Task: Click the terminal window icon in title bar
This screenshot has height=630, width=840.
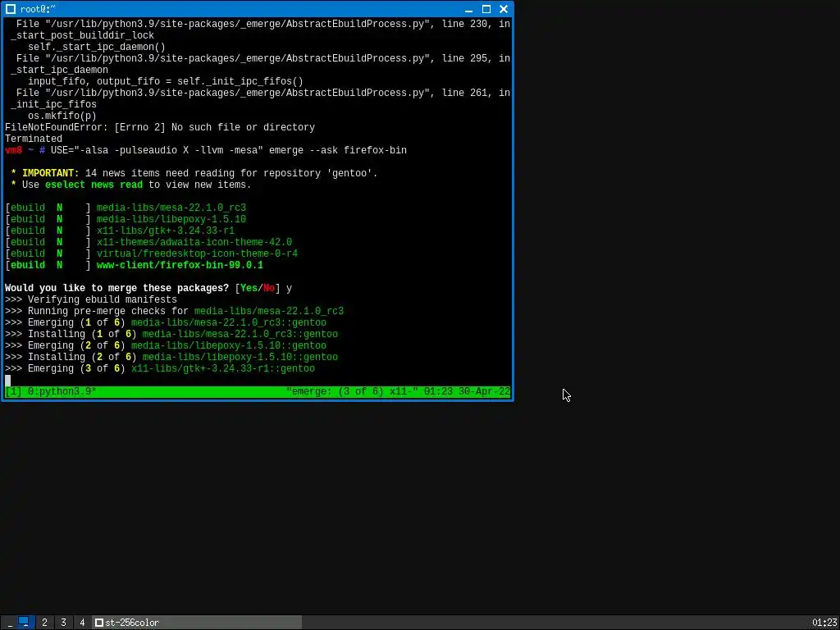Action: (11, 9)
